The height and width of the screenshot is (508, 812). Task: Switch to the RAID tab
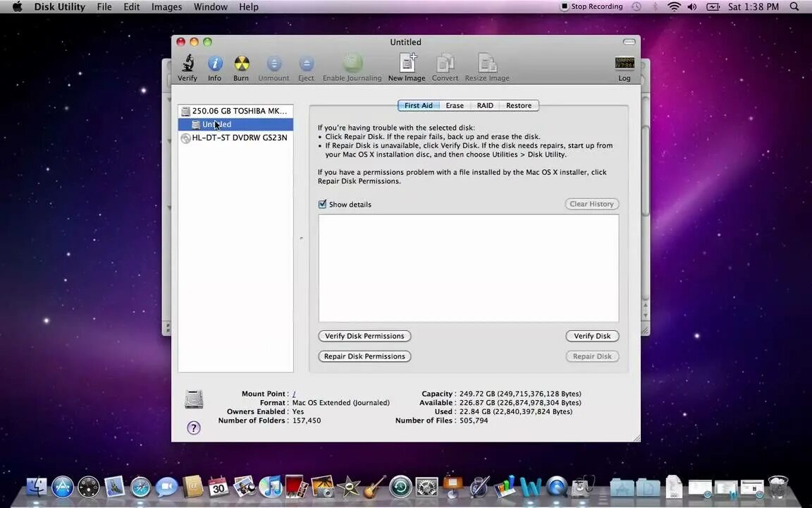[x=485, y=105]
